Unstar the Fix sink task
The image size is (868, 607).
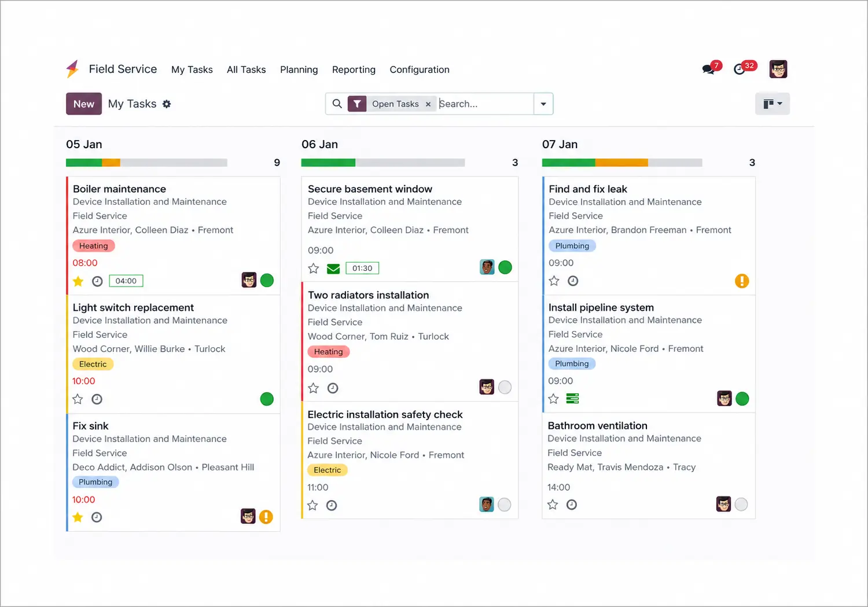(78, 517)
